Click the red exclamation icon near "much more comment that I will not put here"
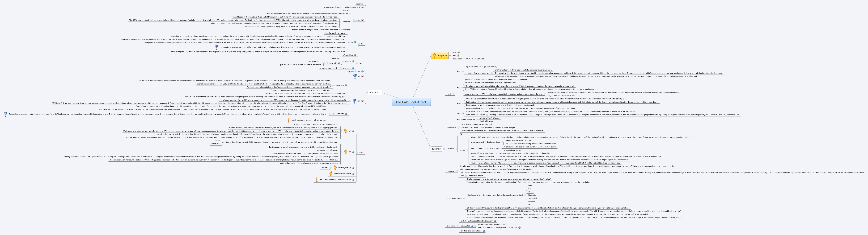This screenshot has height=235, width=868. tap(288, 120)
